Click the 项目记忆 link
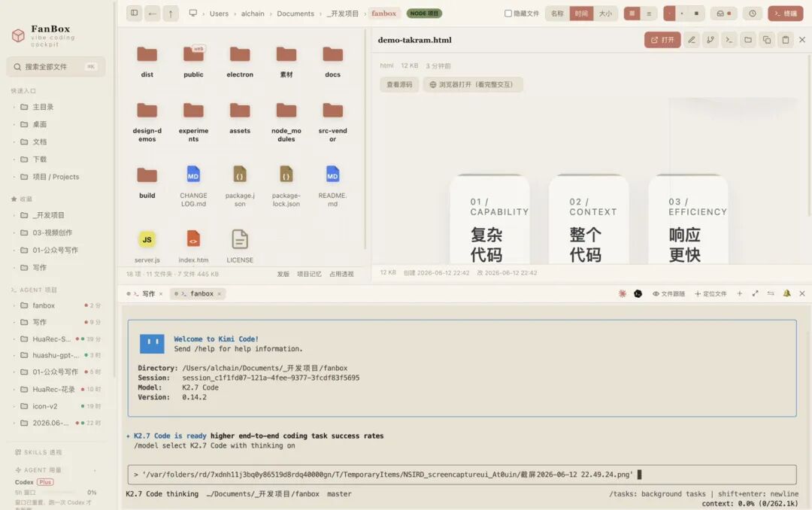 309,274
